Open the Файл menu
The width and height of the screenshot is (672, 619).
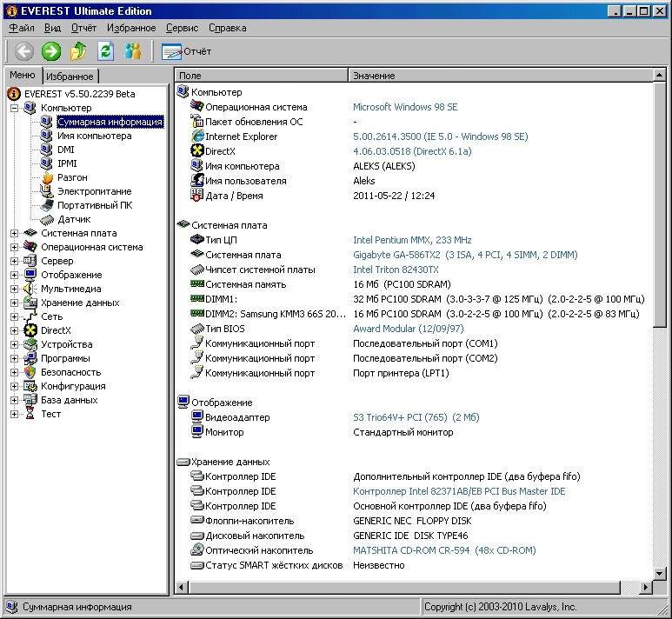pyautogui.click(x=22, y=28)
